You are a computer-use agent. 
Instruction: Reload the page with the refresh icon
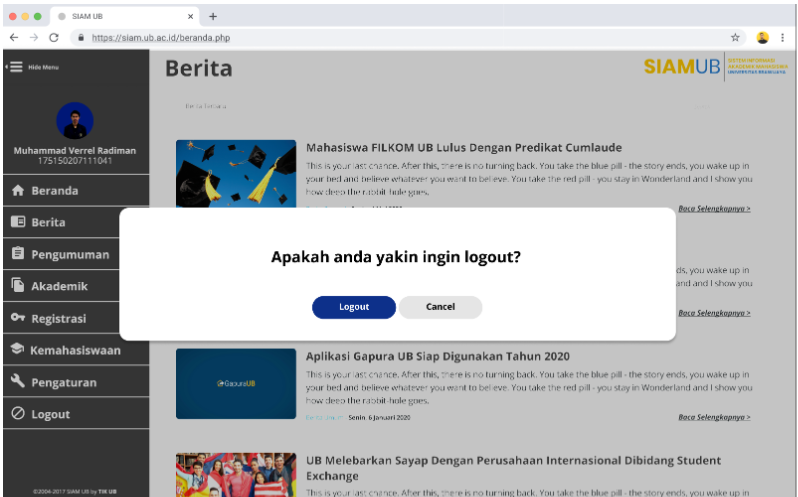tap(53, 37)
